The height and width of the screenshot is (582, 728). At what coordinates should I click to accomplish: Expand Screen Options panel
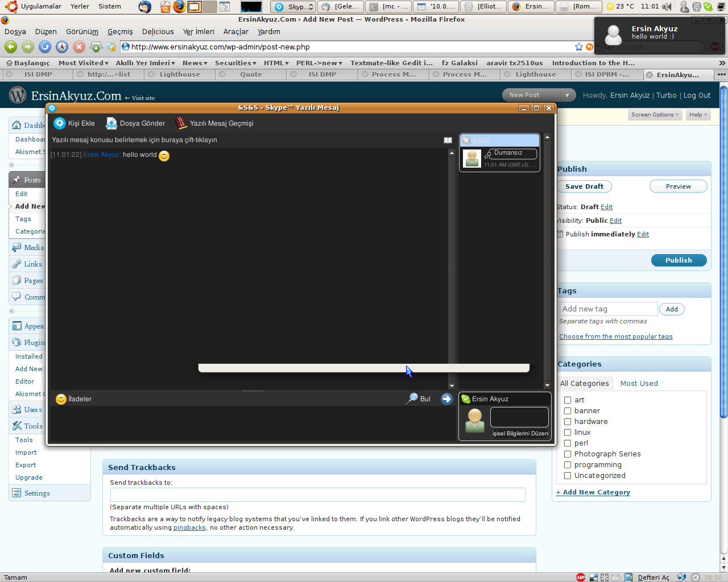coord(655,115)
